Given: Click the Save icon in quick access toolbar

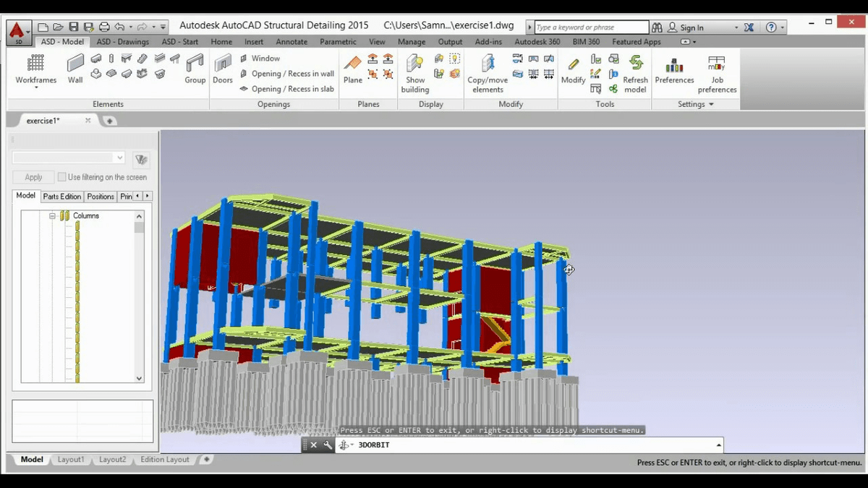Looking at the screenshot, I should [74, 27].
